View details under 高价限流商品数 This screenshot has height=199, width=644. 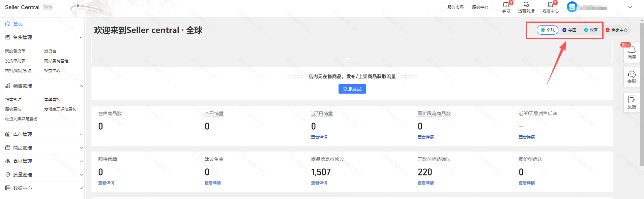pyautogui.click(x=426, y=137)
